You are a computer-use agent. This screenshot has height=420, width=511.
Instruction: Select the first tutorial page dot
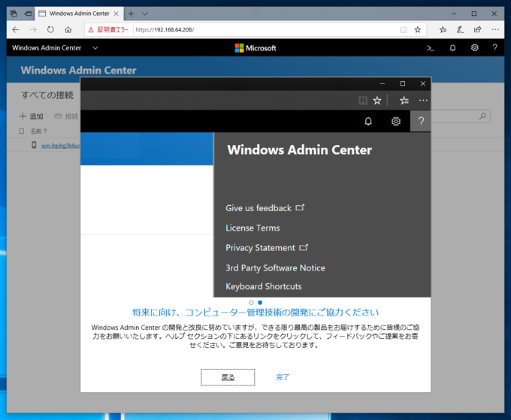coord(251,303)
